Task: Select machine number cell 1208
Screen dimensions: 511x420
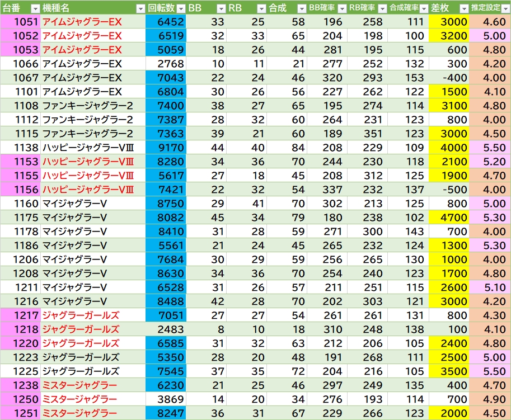Action: [20, 274]
